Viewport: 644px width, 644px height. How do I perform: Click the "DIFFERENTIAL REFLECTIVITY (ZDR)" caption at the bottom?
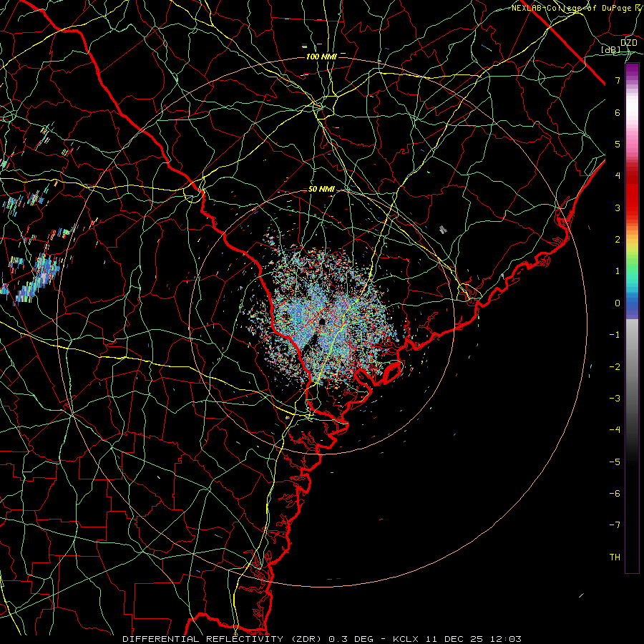223,639
